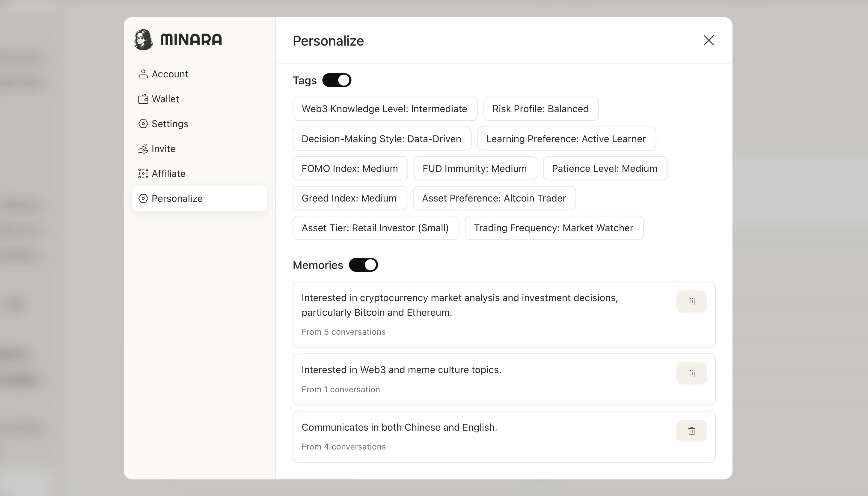Screen dimensions: 868x496
Task: Click the Affiliate icon in sidebar
Action: click(x=143, y=173)
